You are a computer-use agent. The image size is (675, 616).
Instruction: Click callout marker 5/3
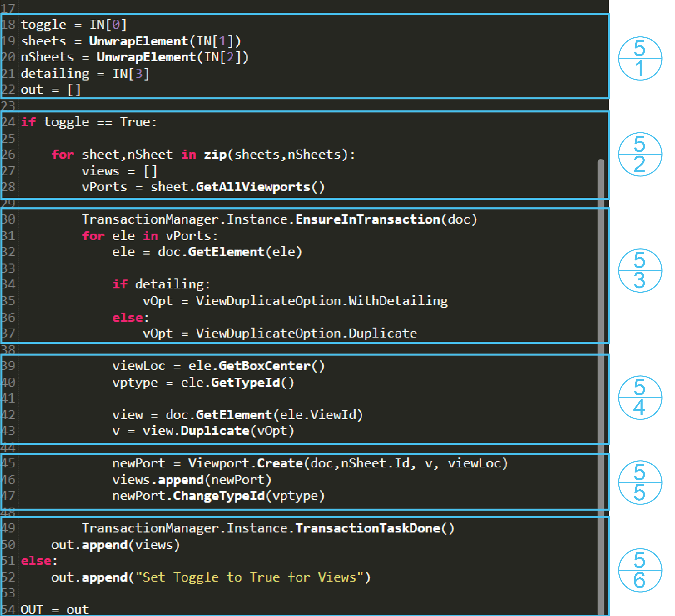[x=640, y=270]
